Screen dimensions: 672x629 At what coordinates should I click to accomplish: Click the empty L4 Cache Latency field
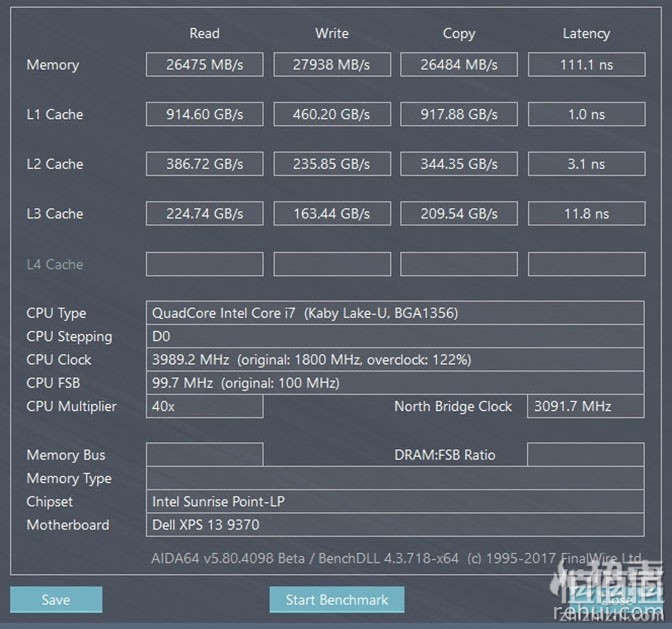587,264
